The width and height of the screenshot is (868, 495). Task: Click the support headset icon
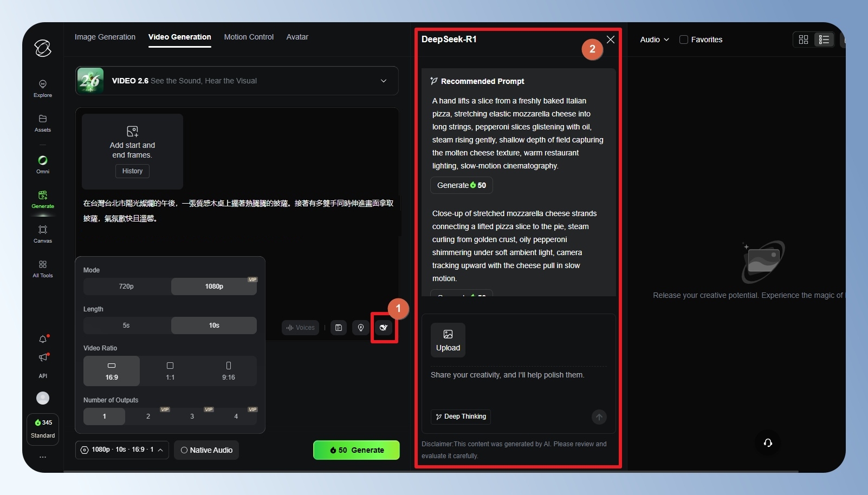[768, 443]
